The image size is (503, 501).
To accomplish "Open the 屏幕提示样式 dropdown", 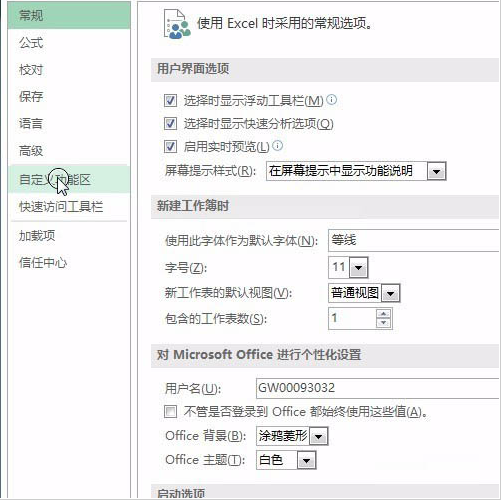I will (436, 172).
